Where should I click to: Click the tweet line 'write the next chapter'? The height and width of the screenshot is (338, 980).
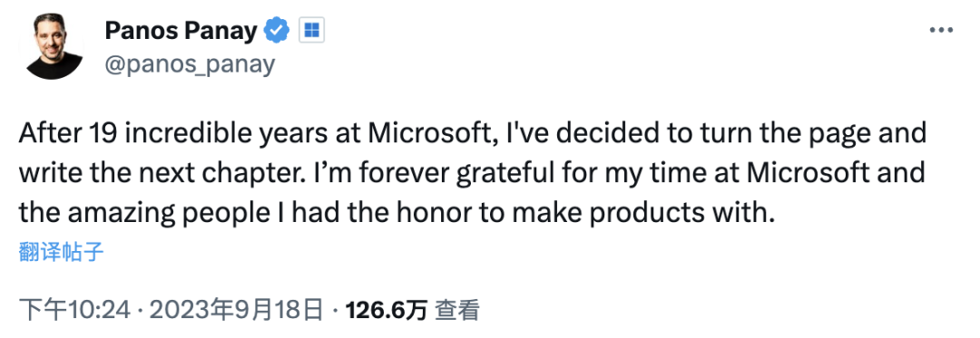pyautogui.click(x=472, y=173)
